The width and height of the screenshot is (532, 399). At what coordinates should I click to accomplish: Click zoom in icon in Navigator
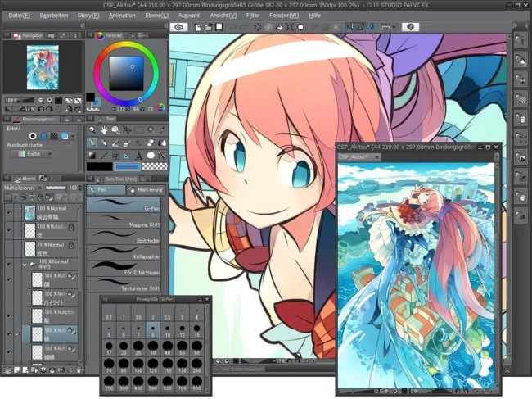click(x=50, y=100)
